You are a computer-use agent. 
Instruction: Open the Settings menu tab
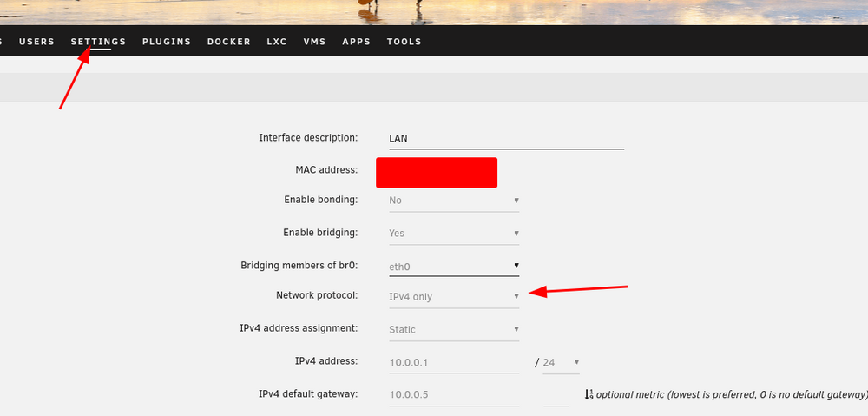click(x=99, y=42)
